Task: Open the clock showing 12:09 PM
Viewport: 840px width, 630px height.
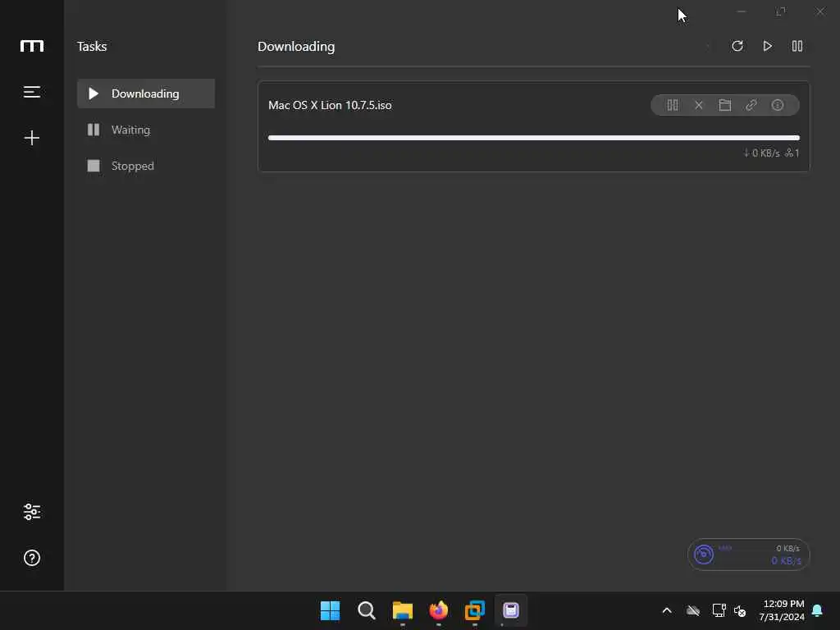Action: click(782, 610)
